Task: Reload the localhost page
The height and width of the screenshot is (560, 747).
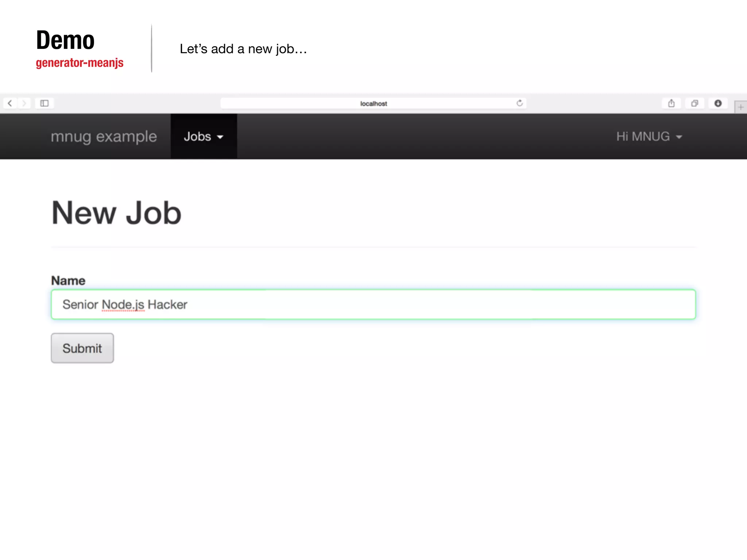Action: click(519, 103)
